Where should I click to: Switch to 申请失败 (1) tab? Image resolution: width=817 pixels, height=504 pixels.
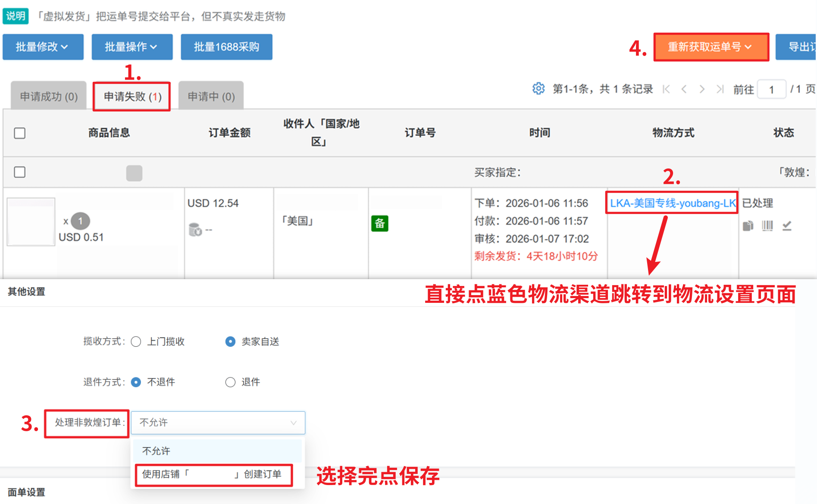point(132,96)
